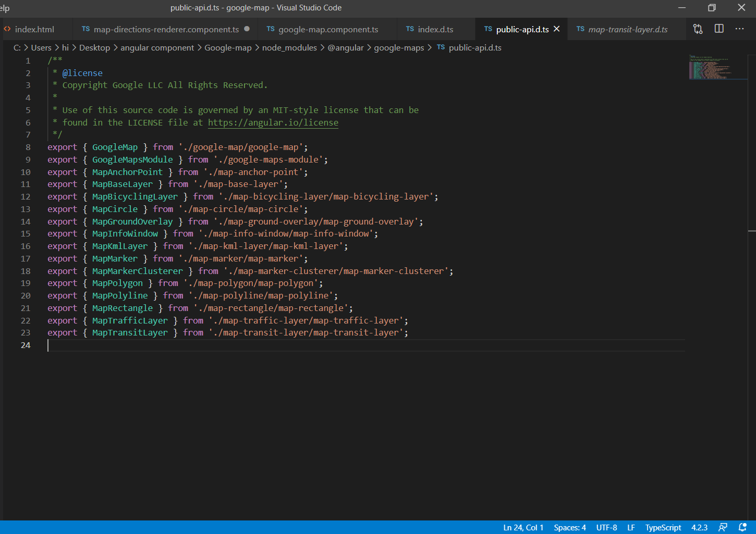Open the google-maps breadcrumb picker
The image size is (756, 534).
[x=399, y=47]
